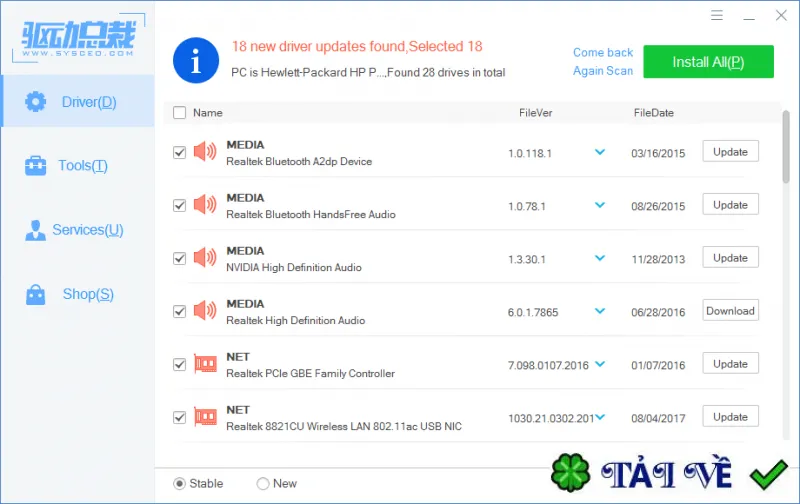800x504 pixels.
Task: Uncheck NVIDIA High Definition Audio
Action: (x=180, y=259)
